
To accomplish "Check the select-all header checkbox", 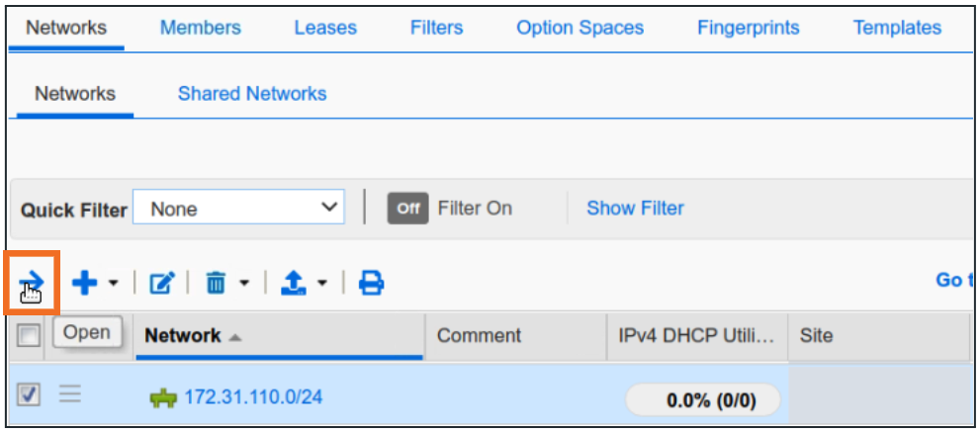I will [x=29, y=336].
